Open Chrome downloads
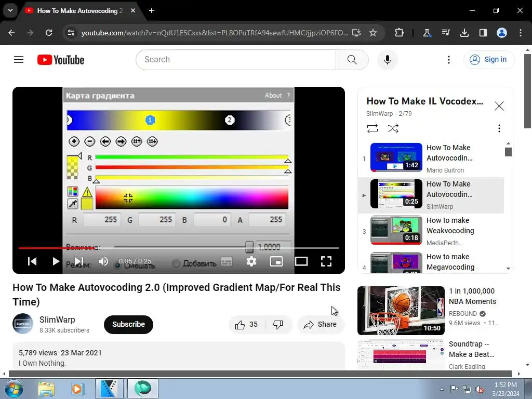The image size is (532, 399). pos(464,33)
